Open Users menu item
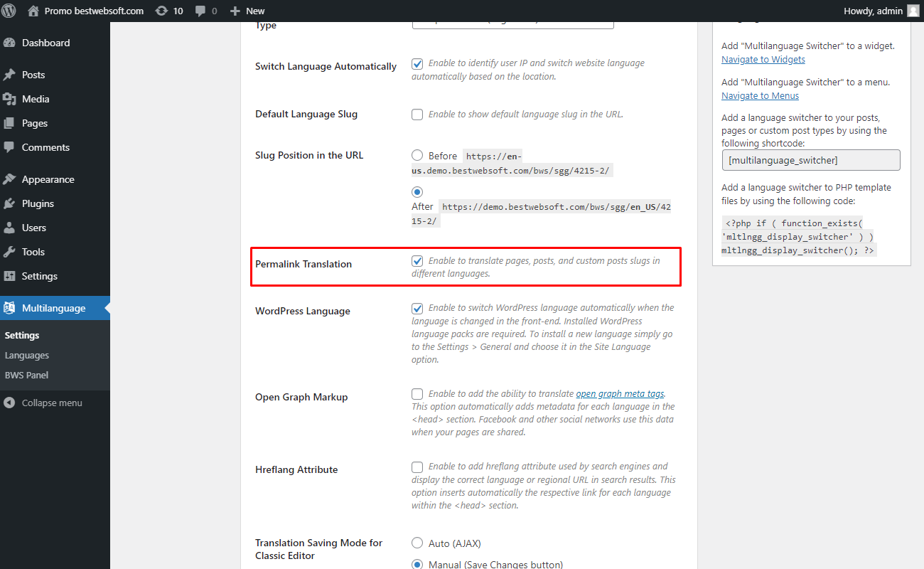Screen dimensions: 924x569 55,228
